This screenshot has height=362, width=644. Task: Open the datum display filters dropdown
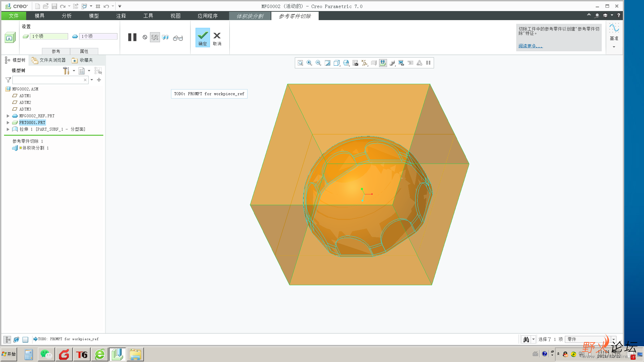pos(365,63)
